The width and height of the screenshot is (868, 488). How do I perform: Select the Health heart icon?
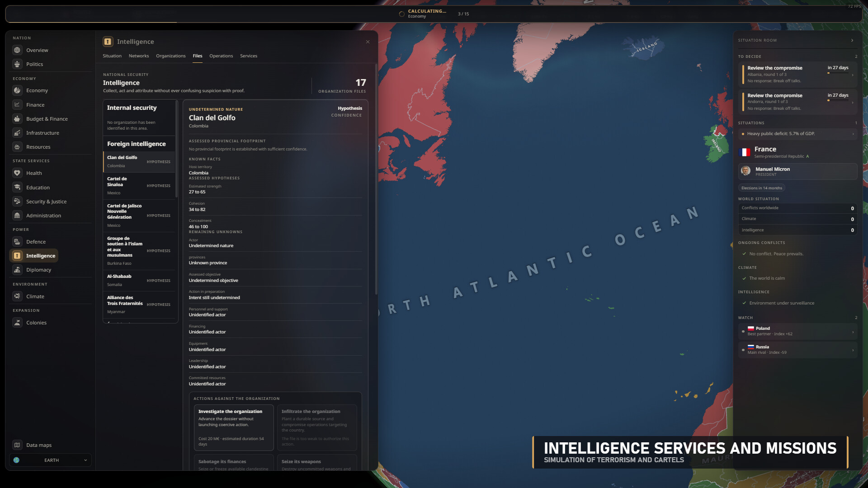[x=17, y=173]
